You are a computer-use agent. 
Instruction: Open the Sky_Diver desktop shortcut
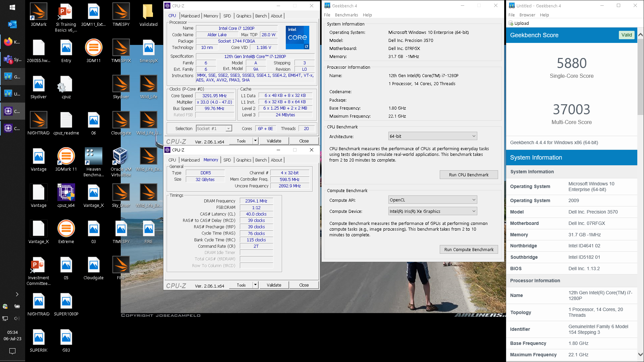pyautogui.click(x=121, y=196)
